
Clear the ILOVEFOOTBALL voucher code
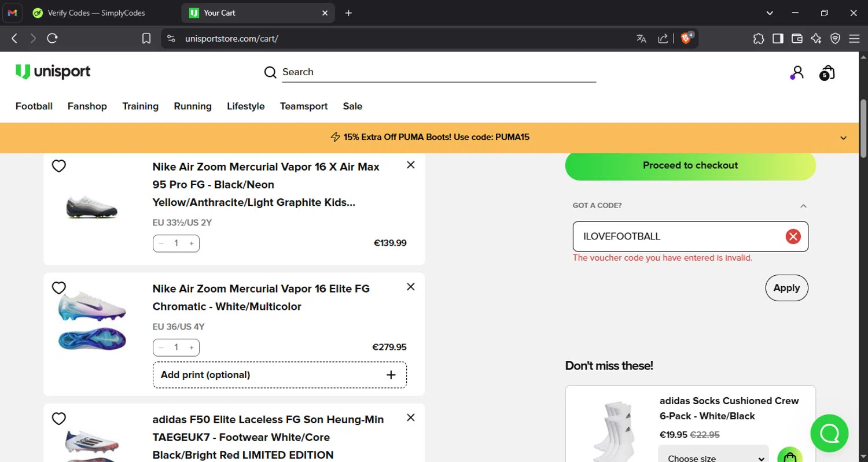[x=793, y=236]
